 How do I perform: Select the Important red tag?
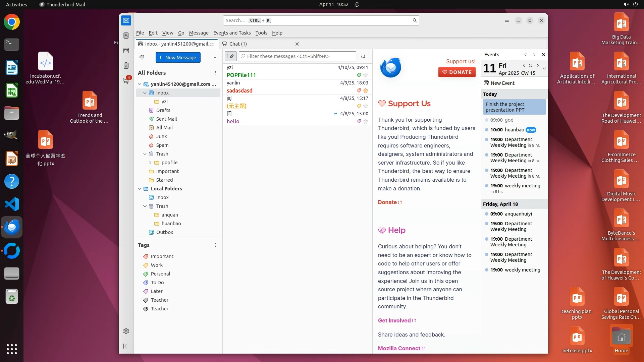click(162, 256)
